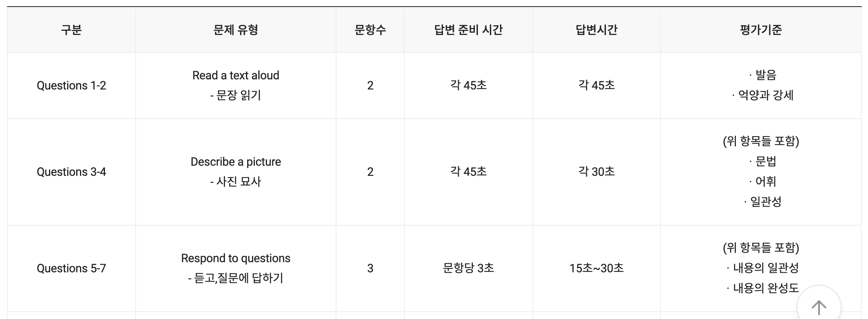The width and height of the screenshot is (868, 319).
Task: Click the Respond to questions cell
Action: click(235, 258)
